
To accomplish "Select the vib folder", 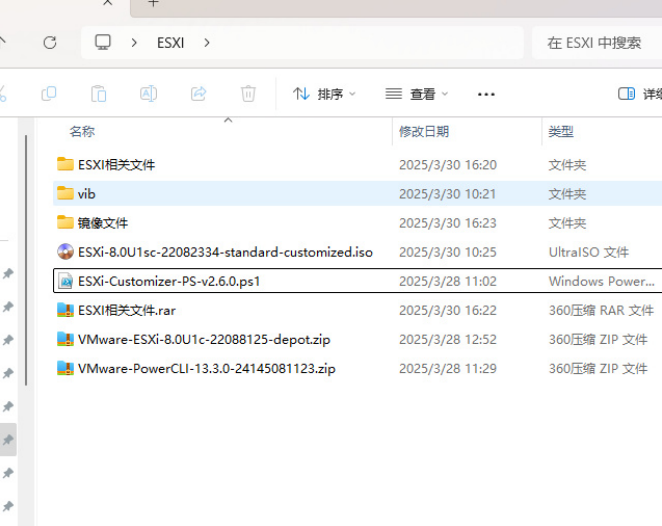I will (86, 194).
